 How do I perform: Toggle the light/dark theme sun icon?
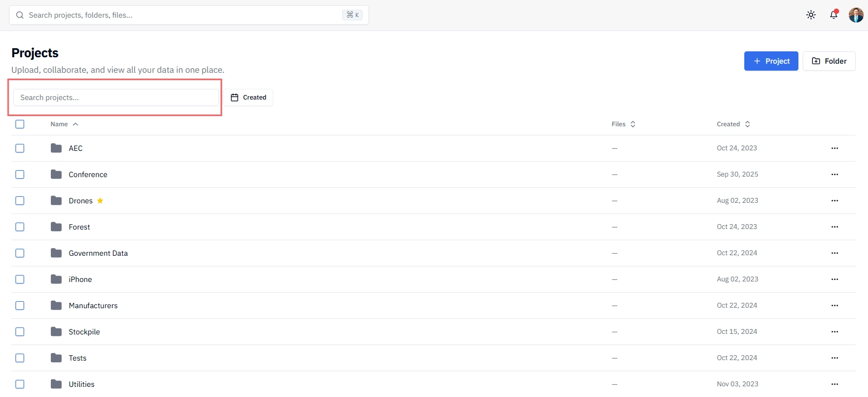pyautogui.click(x=811, y=15)
